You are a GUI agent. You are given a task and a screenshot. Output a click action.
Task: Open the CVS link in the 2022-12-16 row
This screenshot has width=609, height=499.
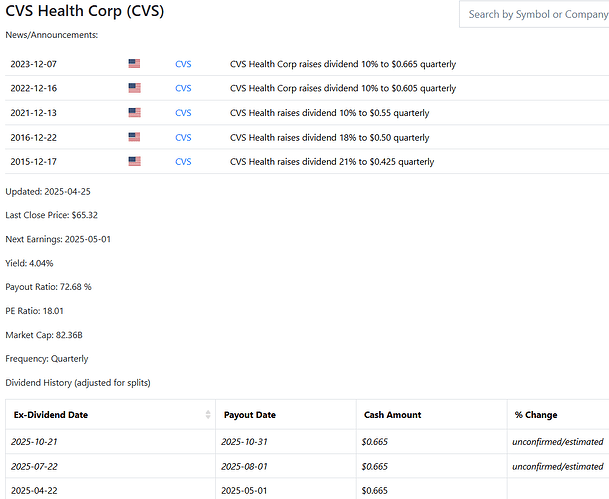click(183, 89)
